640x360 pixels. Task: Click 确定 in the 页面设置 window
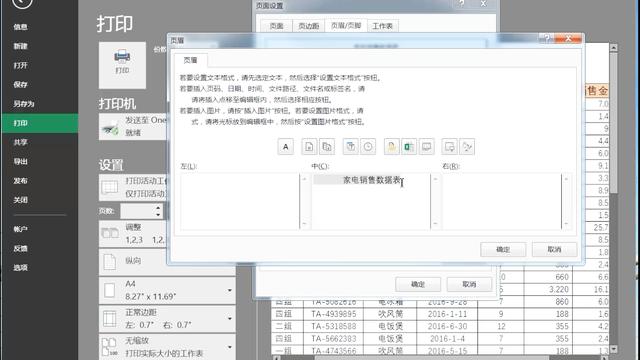pyautogui.click(x=418, y=284)
